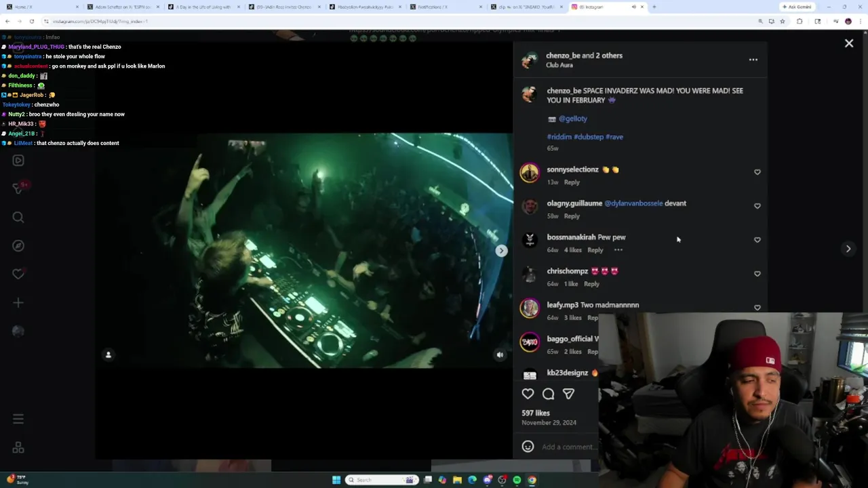The width and height of the screenshot is (868, 488).
Task: Show tagged people icon on the video
Action: pos(108,354)
